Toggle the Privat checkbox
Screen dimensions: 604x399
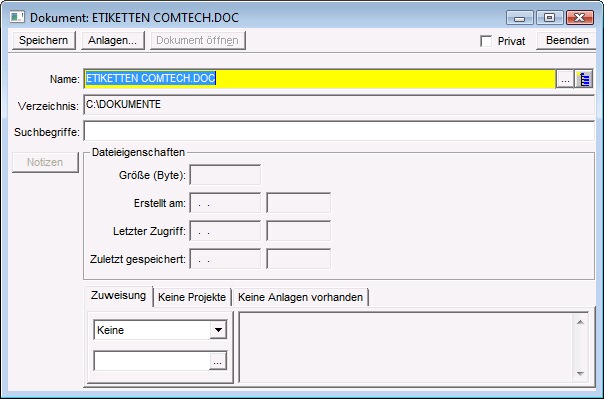486,41
